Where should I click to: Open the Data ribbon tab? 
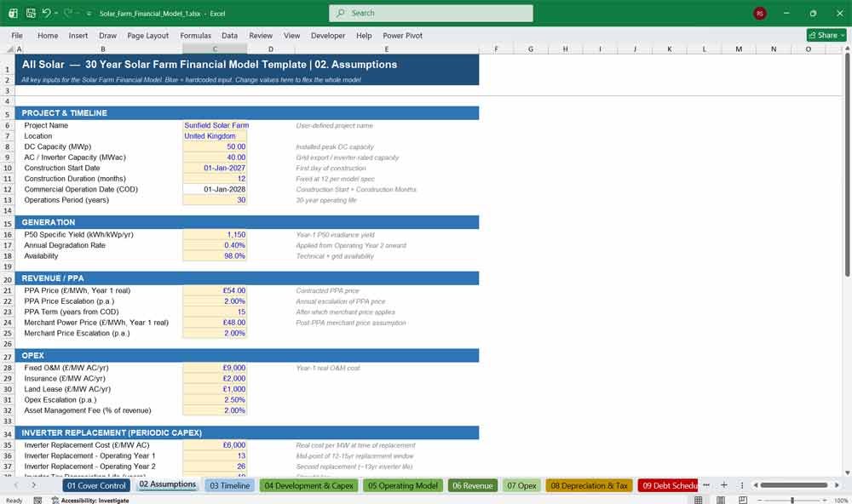(229, 35)
